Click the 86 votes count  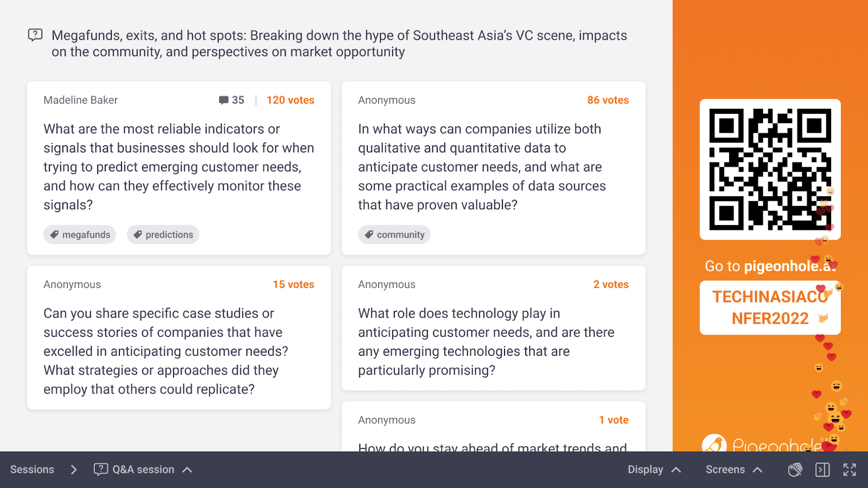(608, 100)
